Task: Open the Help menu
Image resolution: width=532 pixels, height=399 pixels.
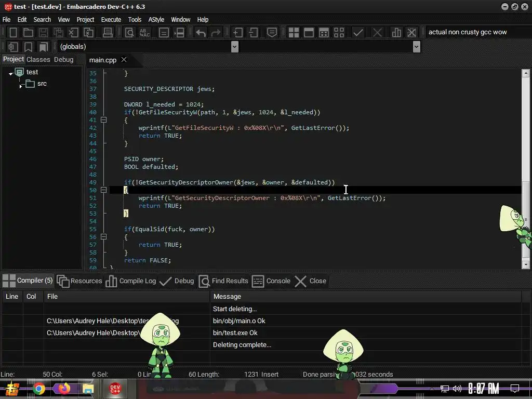Action: (x=203, y=20)
